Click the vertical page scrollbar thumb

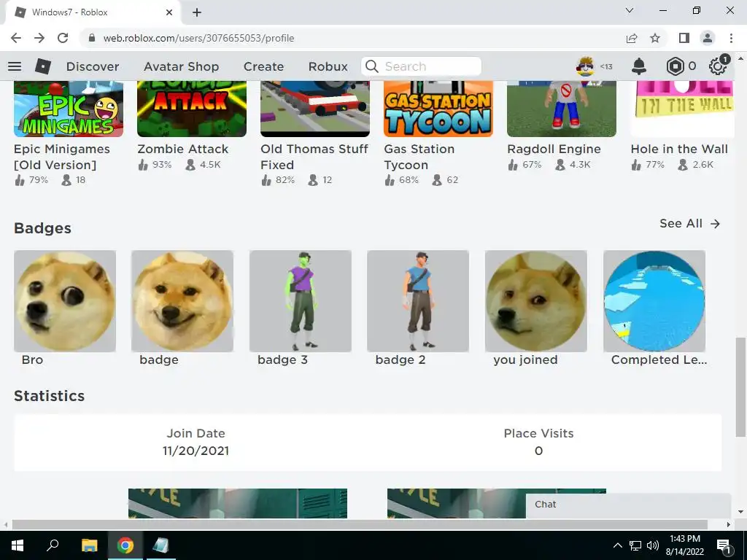tap(740, 386)
